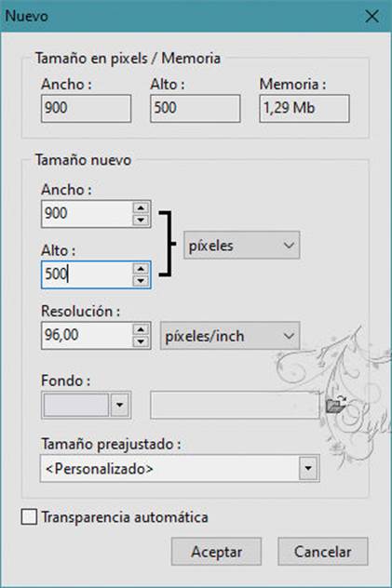Pick the Fondo background color swatch
The image size is (392, 588).
coord(76,405)
